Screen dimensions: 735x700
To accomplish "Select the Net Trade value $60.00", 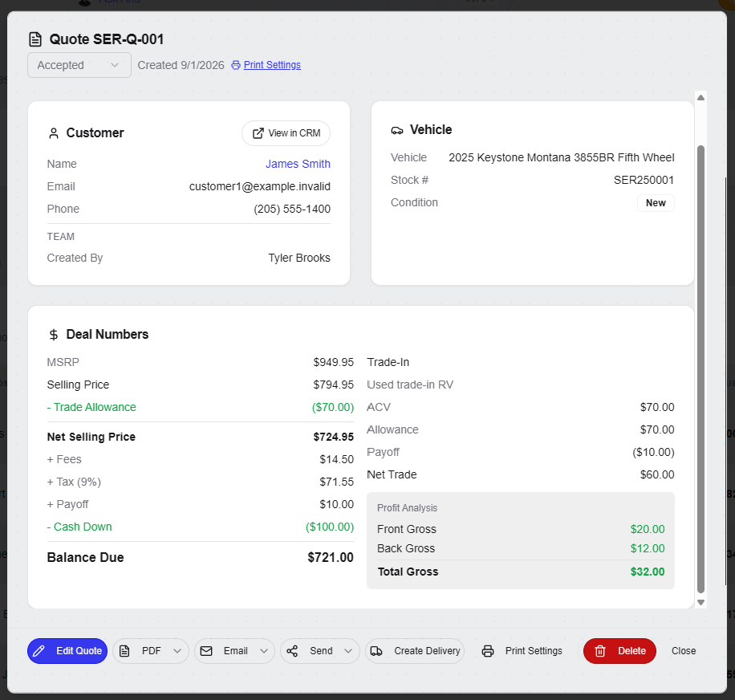I will 657,474.
